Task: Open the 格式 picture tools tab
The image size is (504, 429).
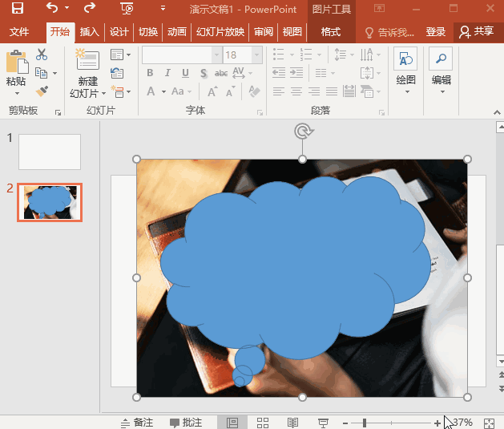Action: coord(331,32)
